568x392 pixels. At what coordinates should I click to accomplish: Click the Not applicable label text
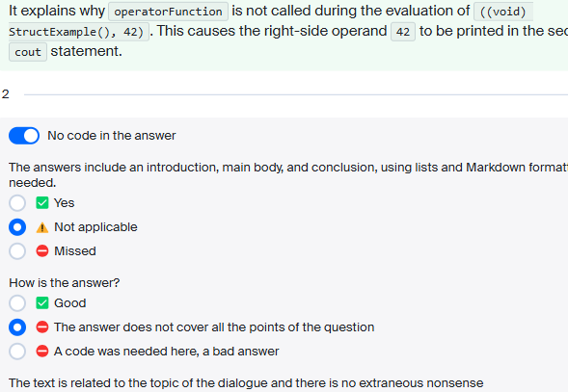95,227
